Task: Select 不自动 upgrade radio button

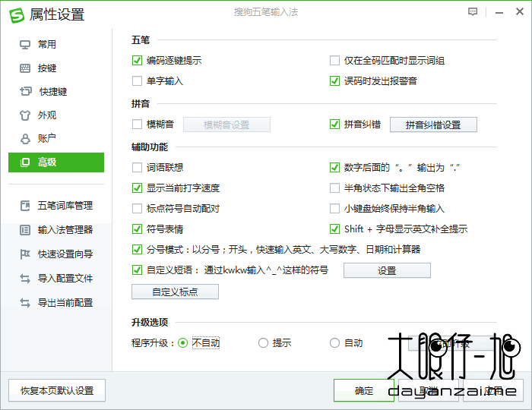Action: (x=183, y=343)
